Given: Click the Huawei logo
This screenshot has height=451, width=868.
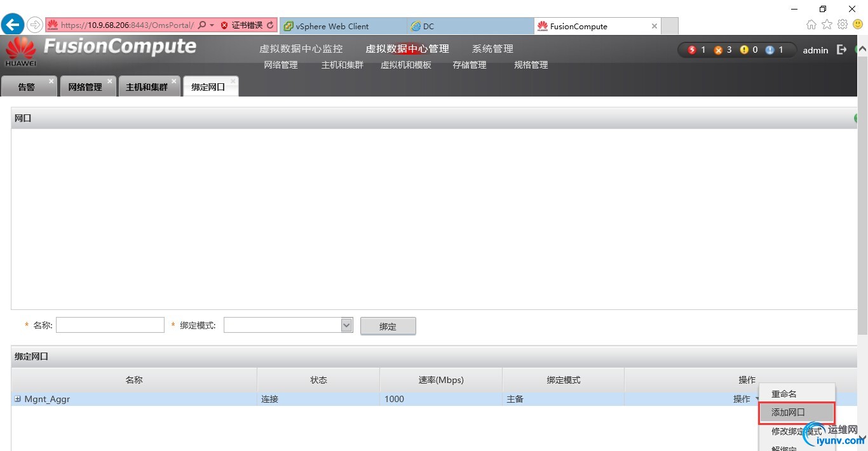Looking at the screenshot, I should (20, 51).
